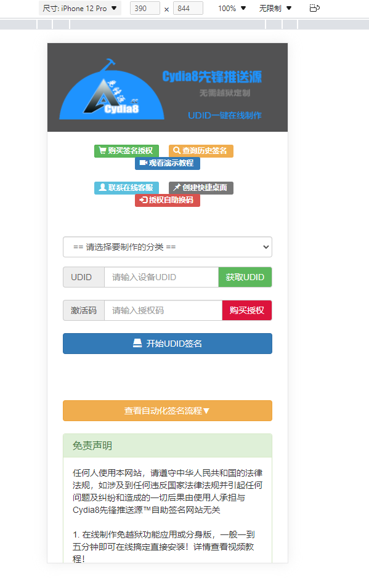Click the 购买签名授权 green button
This screenshot has width=369, height=588.
click(x=126, y=151)
